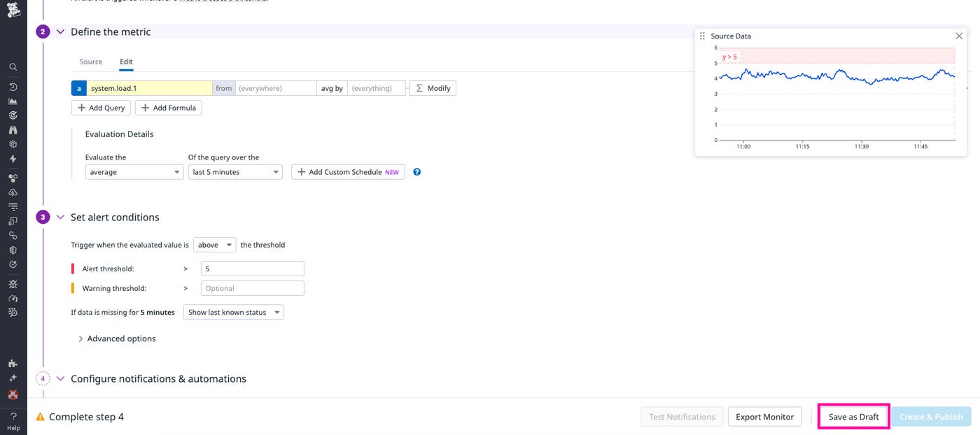Open the Sigma Modify query menu
Image resolution: width=980 pixels, height=435 pixels.
(x=432, y=87)
